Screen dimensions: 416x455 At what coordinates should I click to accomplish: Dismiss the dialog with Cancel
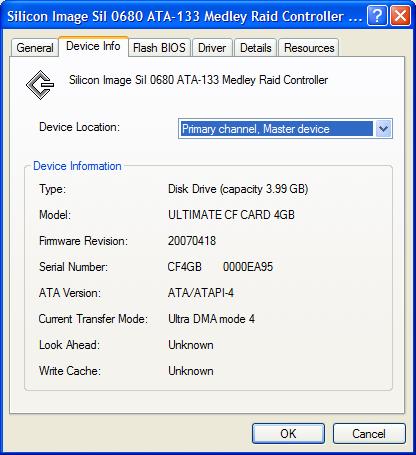tap(369, 434)
